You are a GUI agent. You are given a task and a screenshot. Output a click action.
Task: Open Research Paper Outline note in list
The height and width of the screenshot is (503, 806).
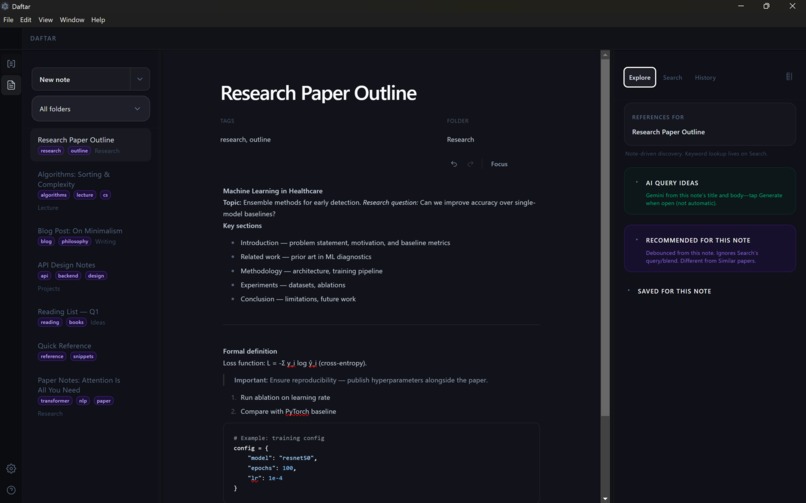point(91,145)
